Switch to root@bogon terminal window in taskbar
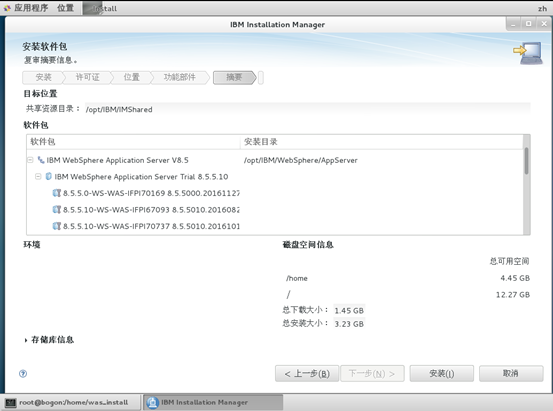 pos(71,403)
